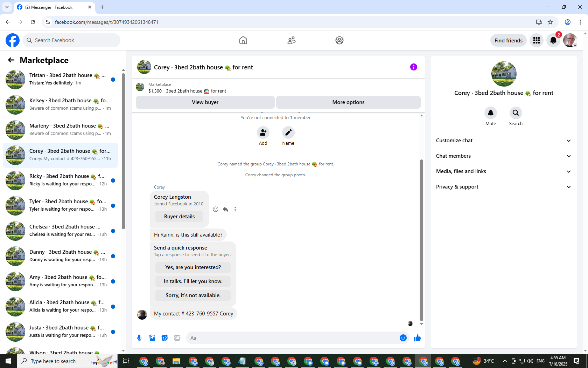588x368 pixels.
Task: Open conversation information purple icon
Action: pyautogui.click(x=414, y=67)
